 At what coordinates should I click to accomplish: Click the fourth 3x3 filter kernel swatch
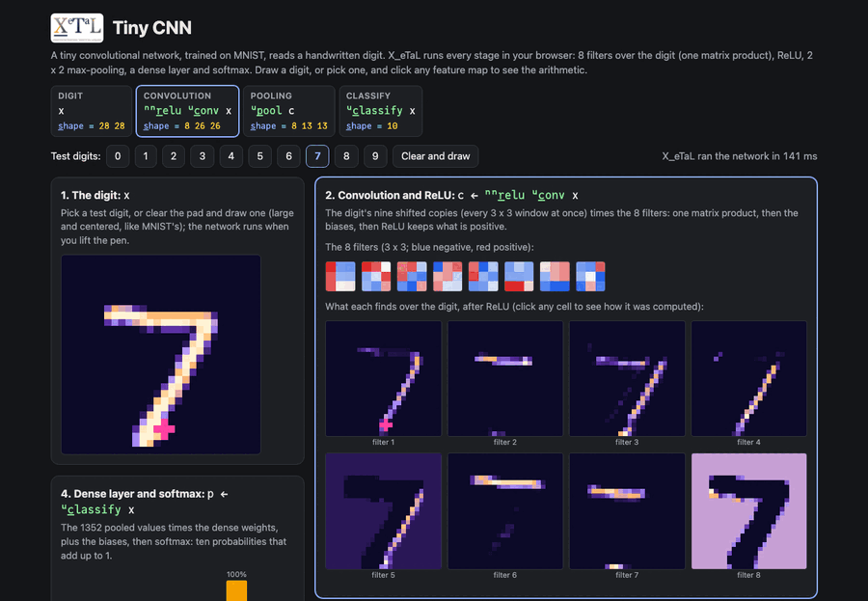click(x=448, y=277)
